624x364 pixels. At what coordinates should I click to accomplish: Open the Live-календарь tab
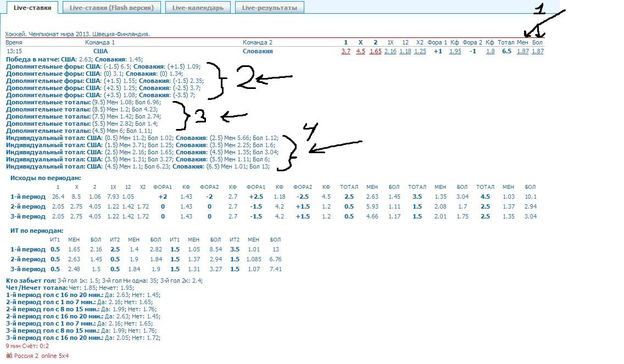[198, 8]
